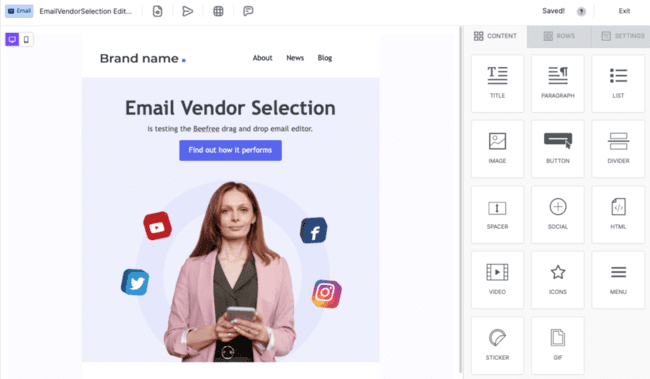Click the help question mark icon

[x=581, y=12]
